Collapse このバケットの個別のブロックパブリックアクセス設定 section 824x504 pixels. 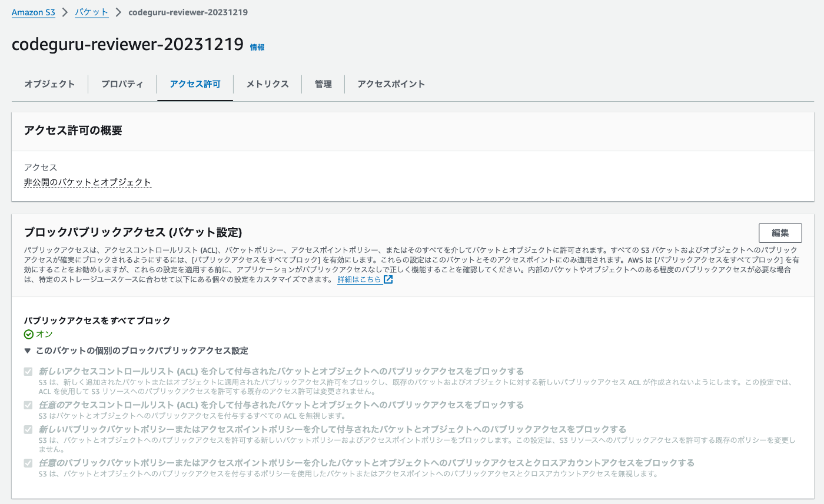click(136, 351)
